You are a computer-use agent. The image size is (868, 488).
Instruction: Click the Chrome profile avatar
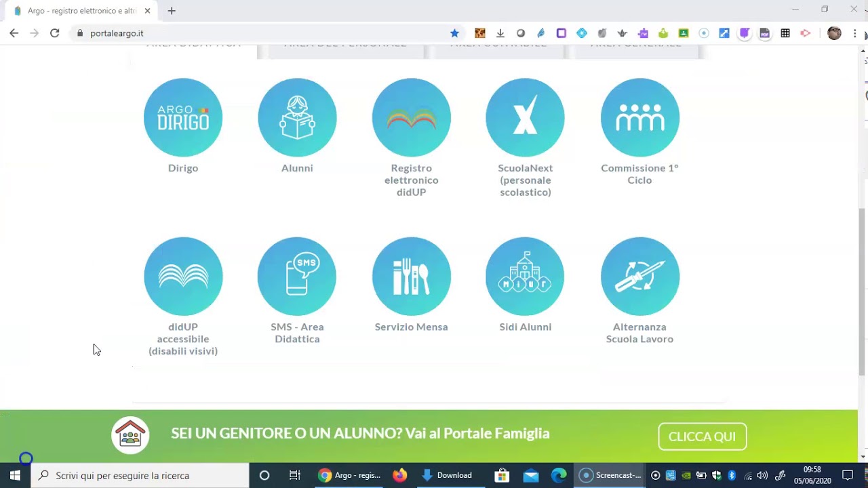click(834, 33)
